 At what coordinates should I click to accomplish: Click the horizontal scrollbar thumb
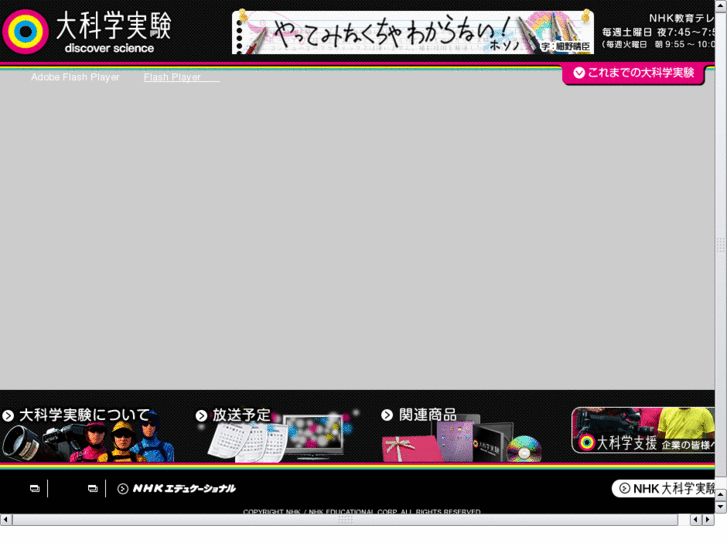(345, 519)
